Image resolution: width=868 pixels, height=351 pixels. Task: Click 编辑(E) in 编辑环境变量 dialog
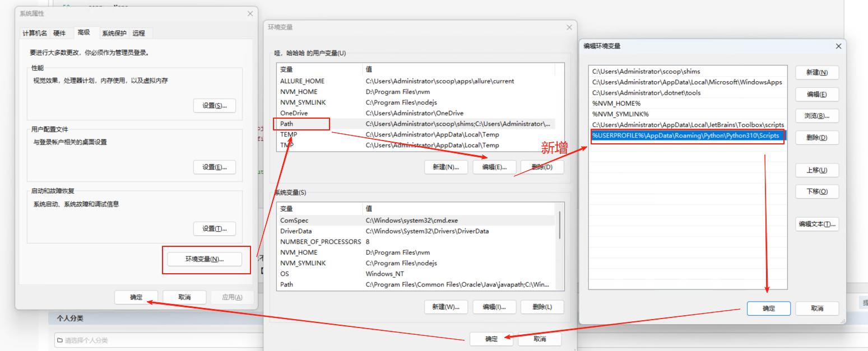pos(817,94)
